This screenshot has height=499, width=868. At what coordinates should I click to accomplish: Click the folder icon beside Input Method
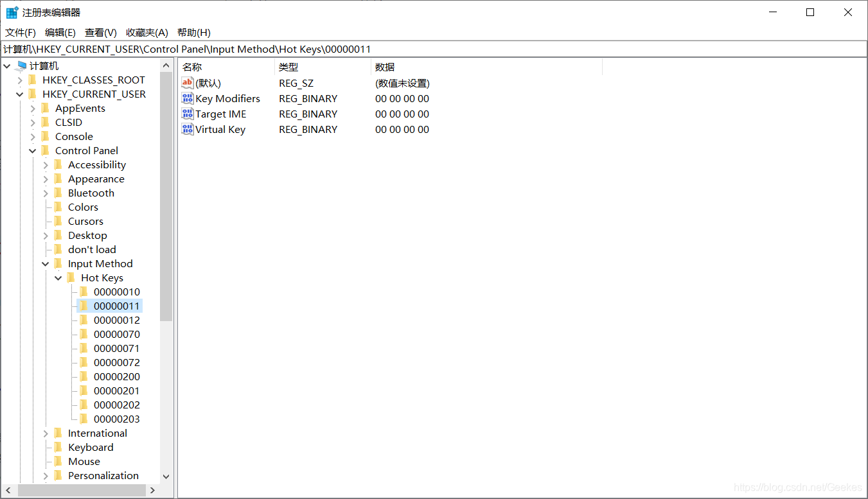pos(58,263)
